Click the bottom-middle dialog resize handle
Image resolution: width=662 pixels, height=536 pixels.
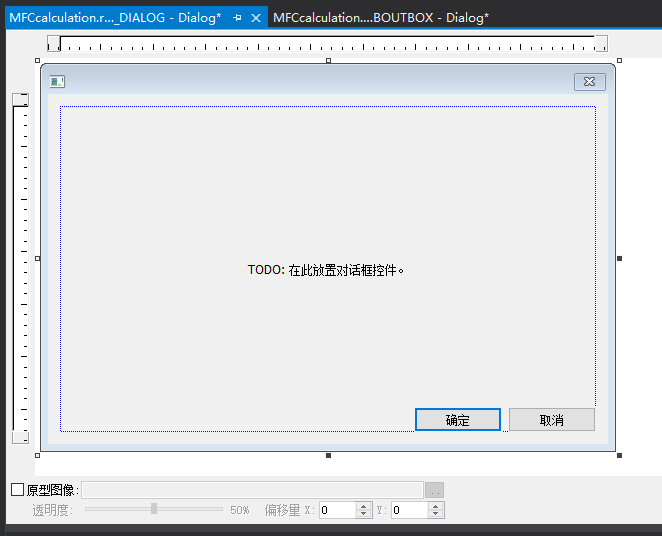(328, 455)
